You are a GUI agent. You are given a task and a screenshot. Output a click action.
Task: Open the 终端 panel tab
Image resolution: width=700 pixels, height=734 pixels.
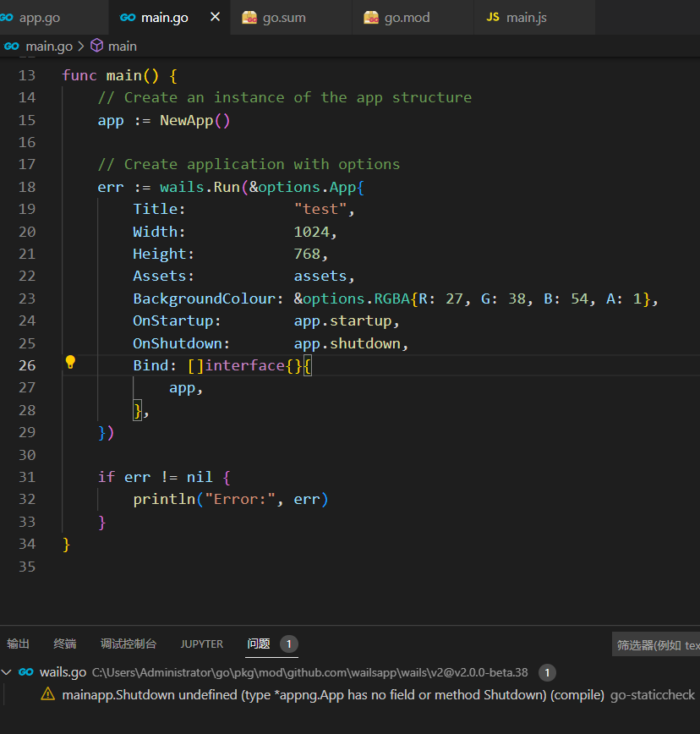[x=64, y=644]
